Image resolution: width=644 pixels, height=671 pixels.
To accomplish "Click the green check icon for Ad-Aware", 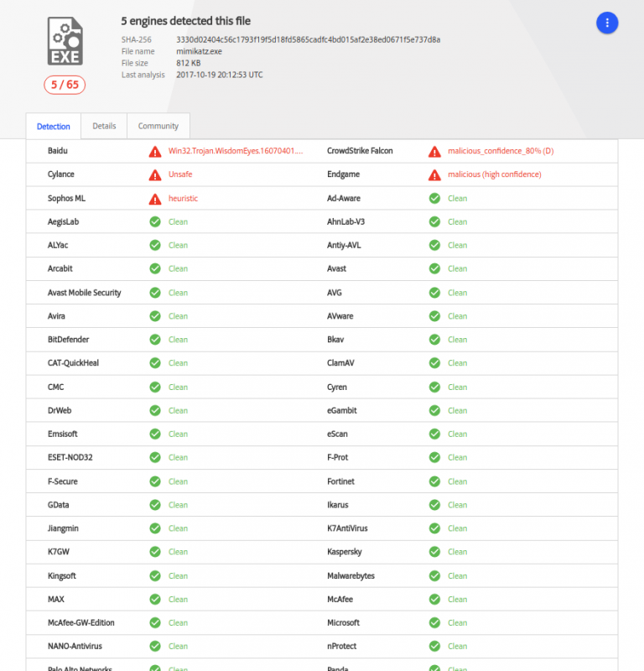I will [x=434, y=199].
